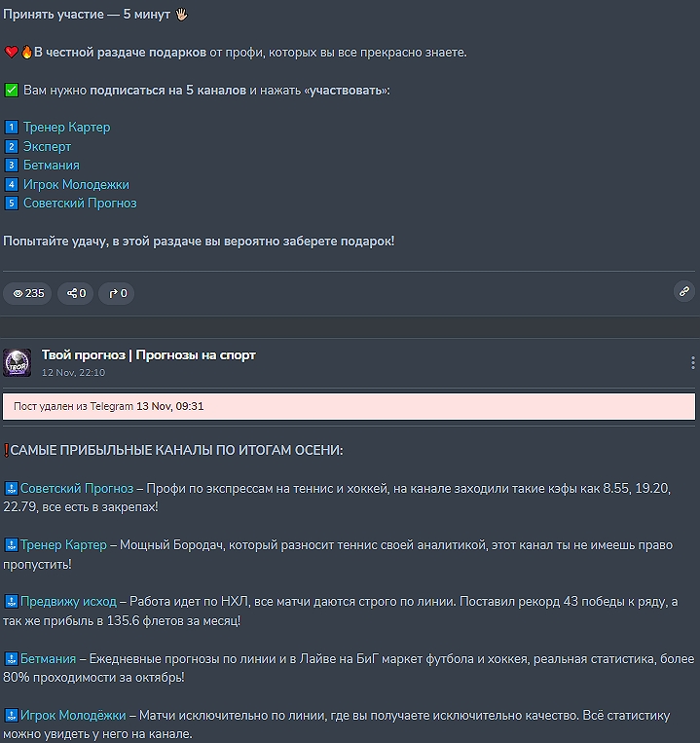Click the number 1 emoji before Тренер Картер

click(12, 128)
